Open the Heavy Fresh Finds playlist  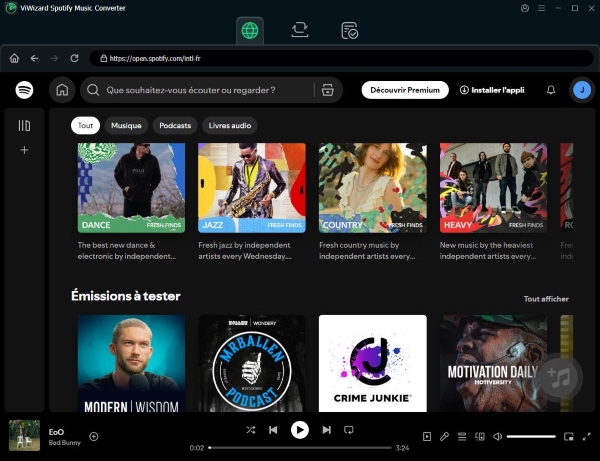pyautogui.click(x=493, y=188)
